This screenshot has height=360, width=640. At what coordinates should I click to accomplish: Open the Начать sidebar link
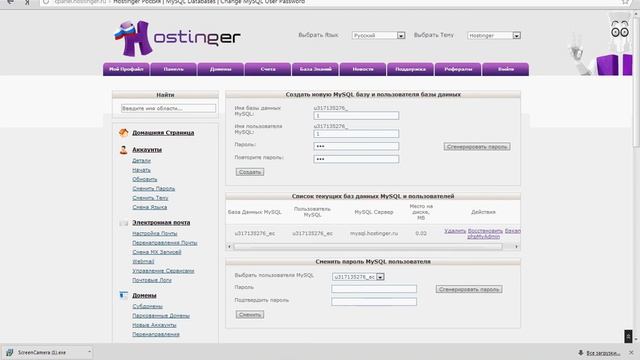point(141,170)
